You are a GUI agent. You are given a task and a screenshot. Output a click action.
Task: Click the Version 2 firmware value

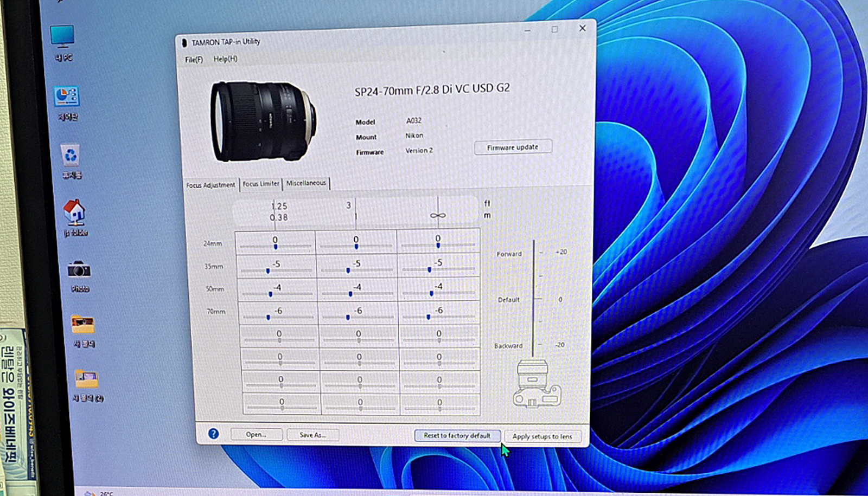(x=419, y=151)
